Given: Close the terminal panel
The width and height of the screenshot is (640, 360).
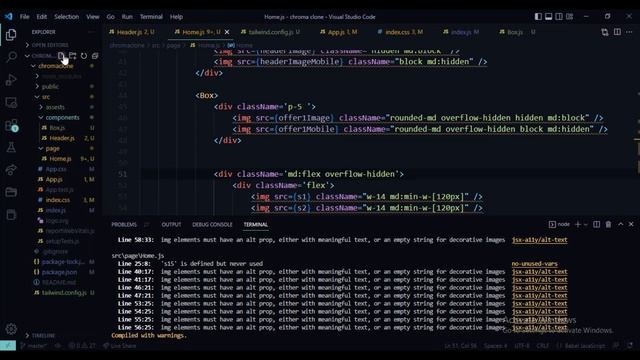Looking at the screenshot, I should [631, 224].
